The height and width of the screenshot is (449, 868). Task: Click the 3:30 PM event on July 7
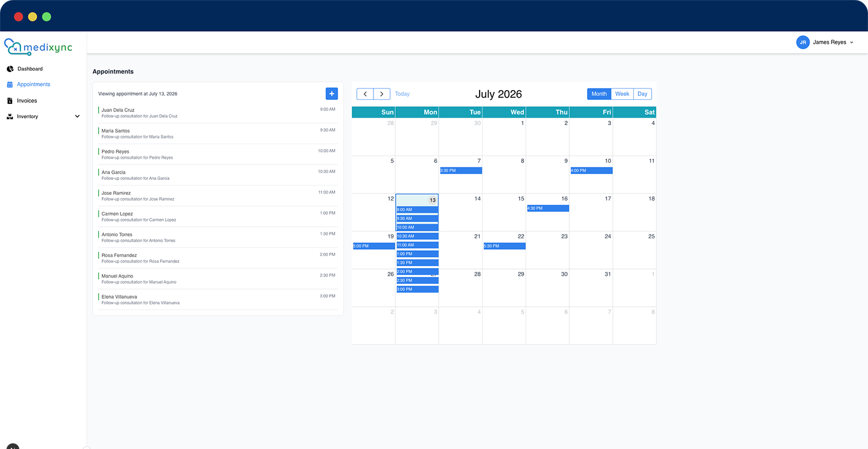461,171
